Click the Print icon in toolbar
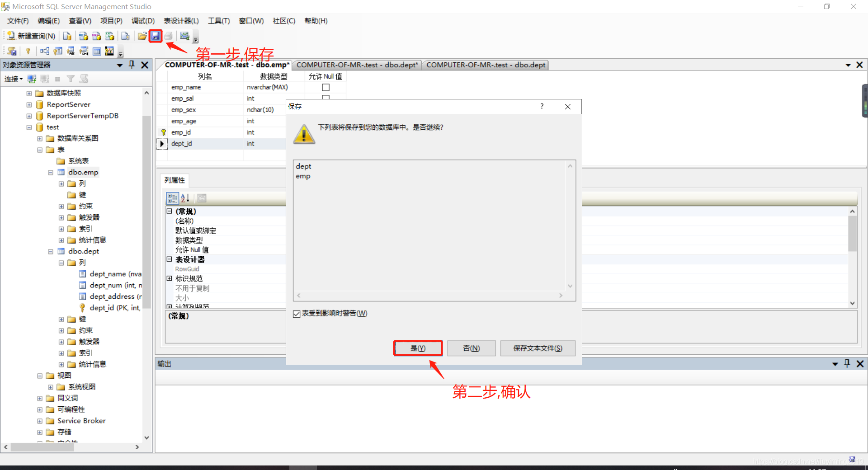 click(168, 36)
